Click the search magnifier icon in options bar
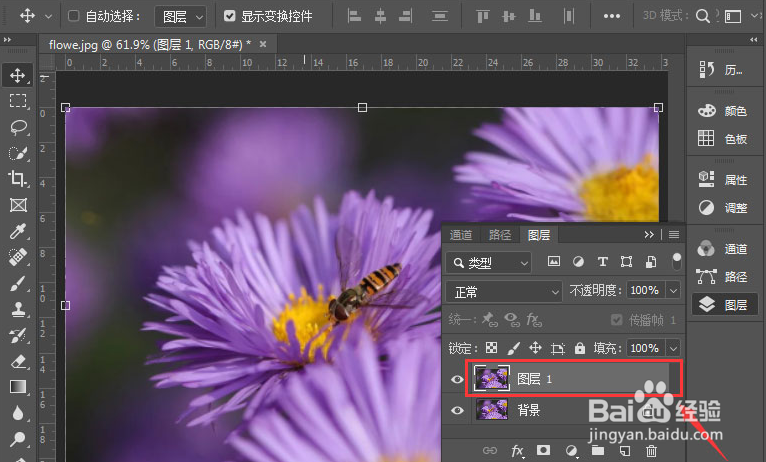This screenshot has width=766, height=462. point(702,16)
